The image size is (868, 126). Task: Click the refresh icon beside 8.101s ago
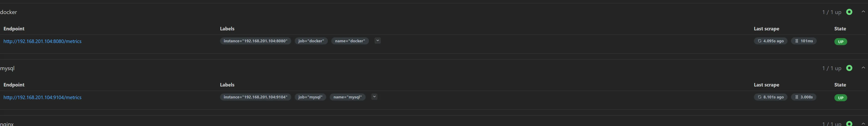[x=759, y=97]
